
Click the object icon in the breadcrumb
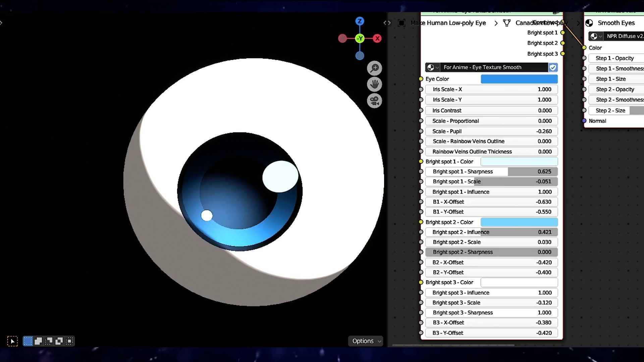(401, 23)
